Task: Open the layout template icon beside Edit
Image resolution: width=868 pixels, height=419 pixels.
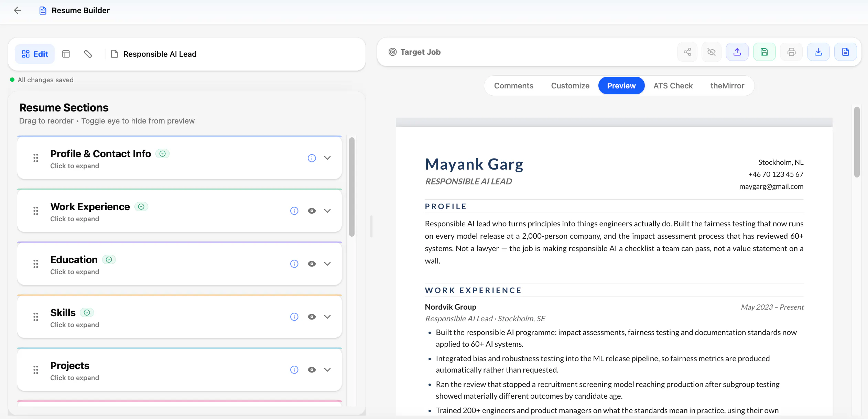Action: point(66,54)
